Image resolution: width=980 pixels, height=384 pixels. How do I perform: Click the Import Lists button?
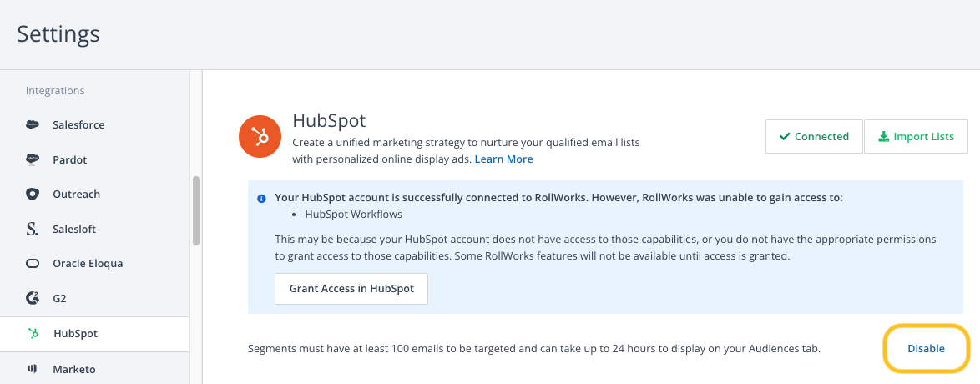(916, 136)
